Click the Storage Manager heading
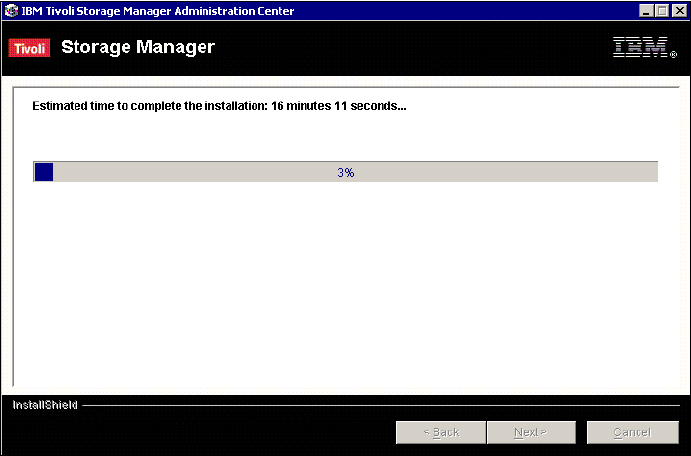 (138, 47)
